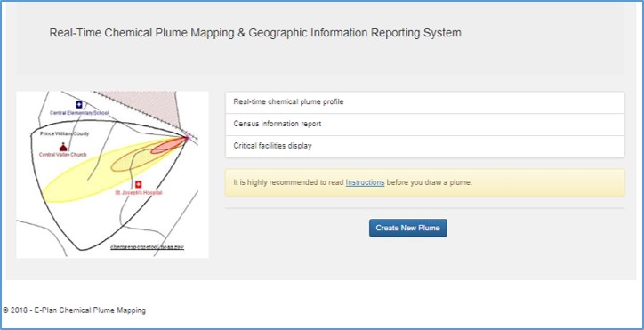Click the Central Elementary School label text

pos(79,113)
